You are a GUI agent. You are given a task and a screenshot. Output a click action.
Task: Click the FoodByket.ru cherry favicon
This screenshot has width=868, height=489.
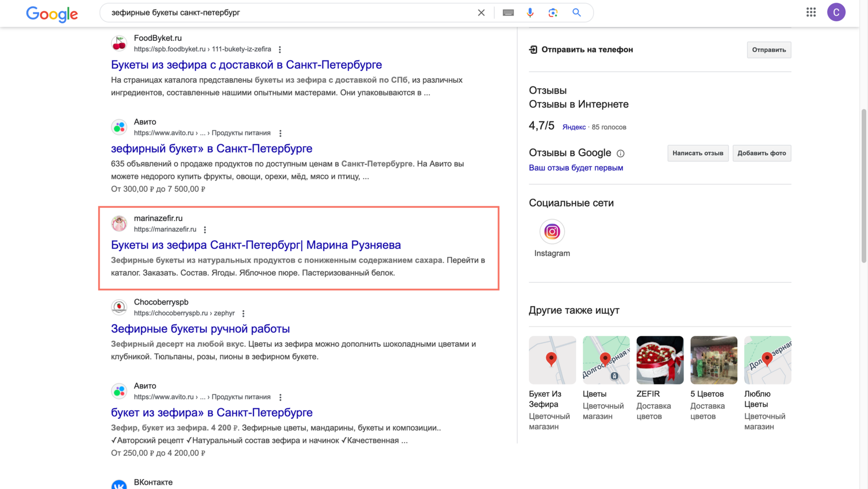coord(119,43)
